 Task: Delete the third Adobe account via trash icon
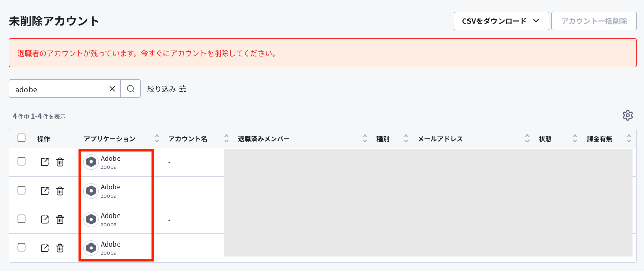pos(60,219)
